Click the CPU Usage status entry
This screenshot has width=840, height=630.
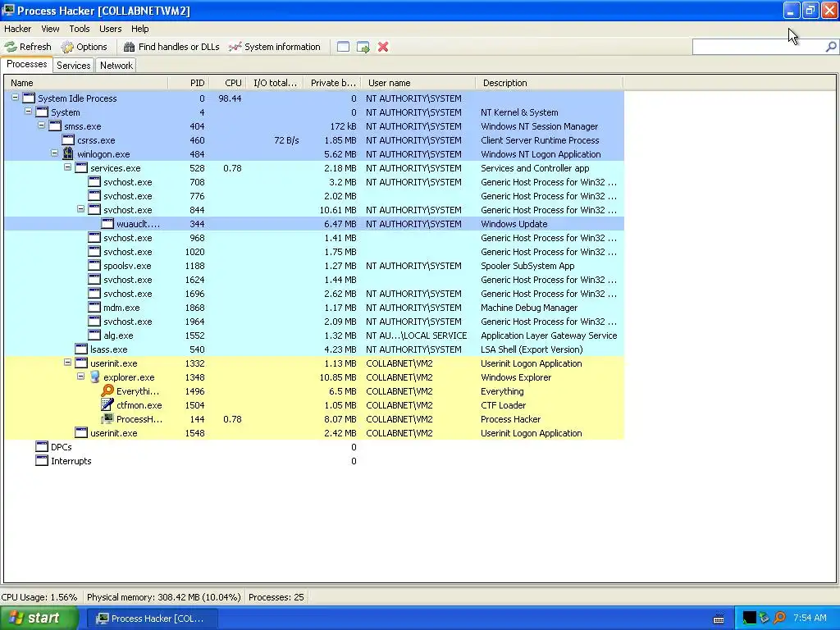[39, 597]
